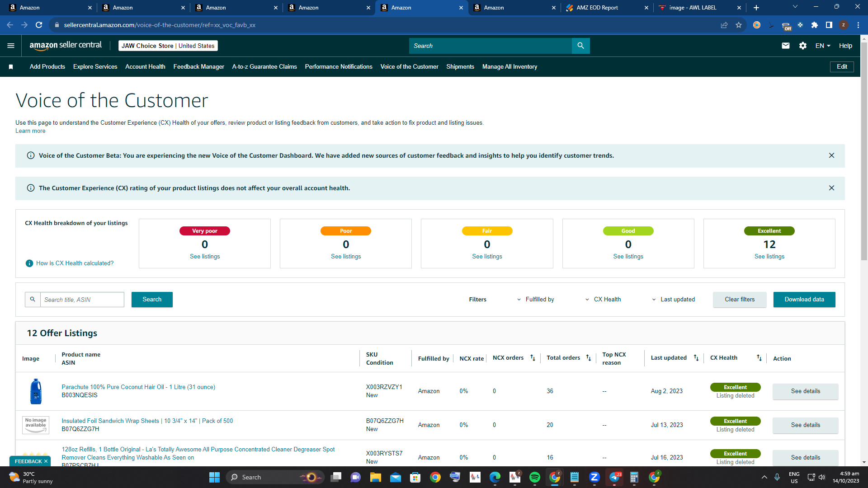Click the Help link in header
Viewport: 868px width, 488px height.
[x=845, y=46]
